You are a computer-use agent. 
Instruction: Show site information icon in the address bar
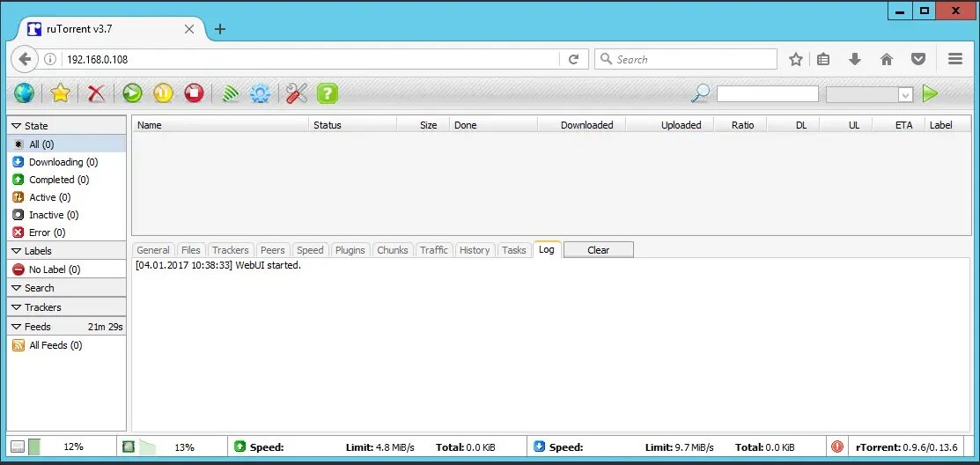[50, 59]
